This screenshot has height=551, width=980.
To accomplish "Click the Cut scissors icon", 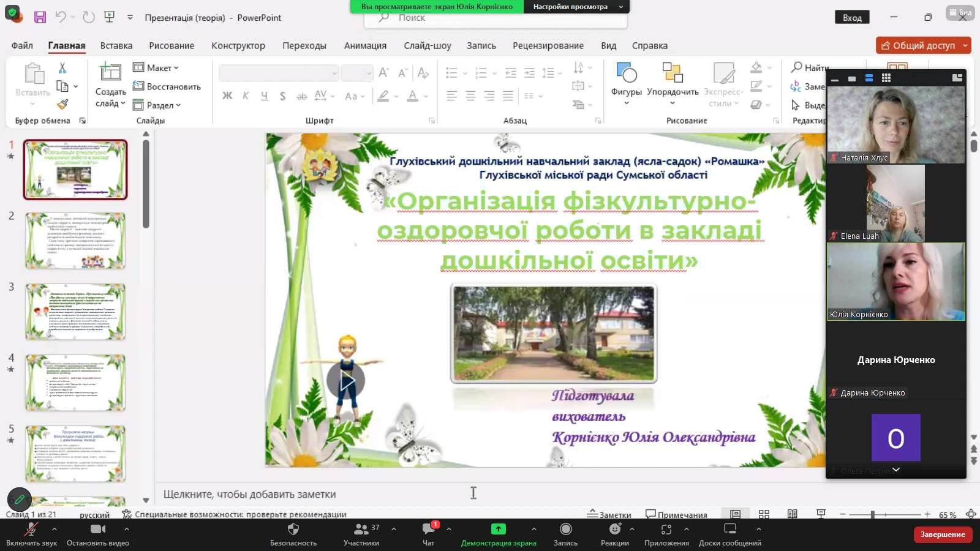I will [x=62, y=67].
